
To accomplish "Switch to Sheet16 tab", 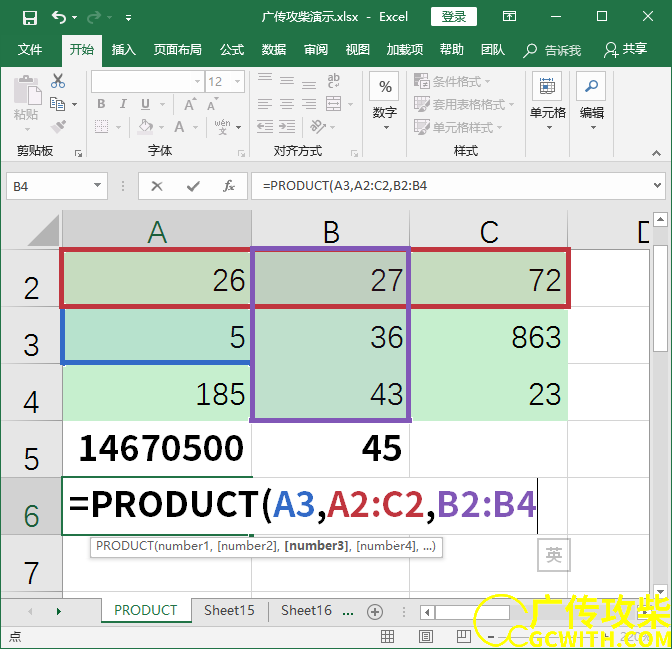I will tap(306, 610).
